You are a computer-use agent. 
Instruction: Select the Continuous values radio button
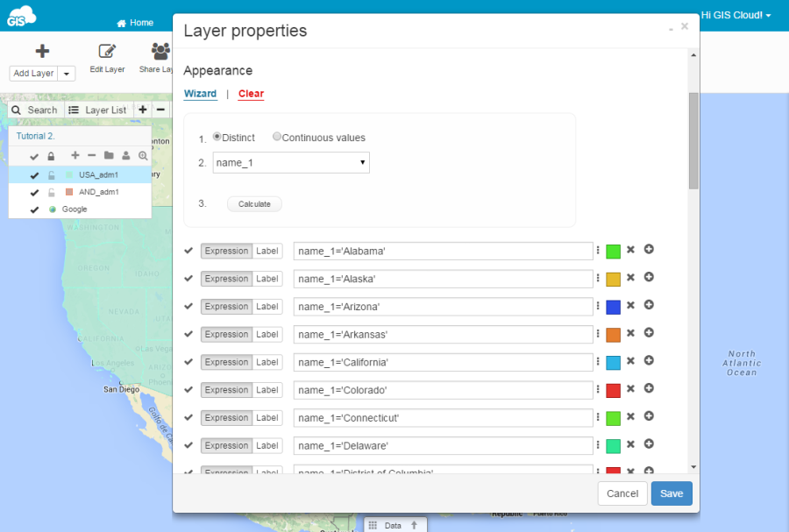click(x=277, y=136)
